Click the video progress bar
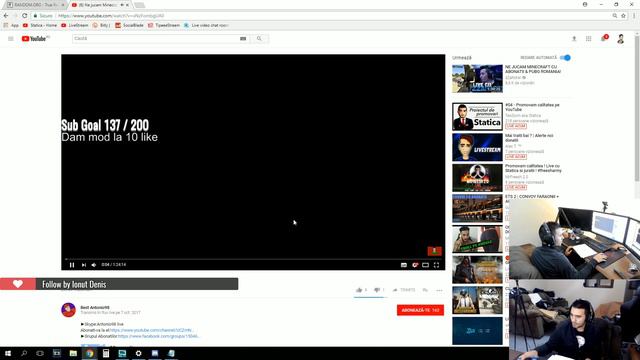The image size is (640, 360). pyautogui.click(x=253, y=259)
